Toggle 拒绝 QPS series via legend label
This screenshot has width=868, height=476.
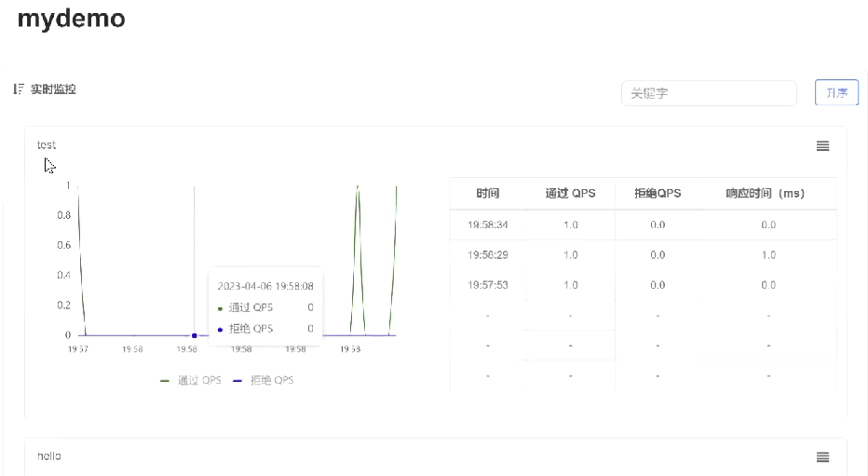point(271,381)
